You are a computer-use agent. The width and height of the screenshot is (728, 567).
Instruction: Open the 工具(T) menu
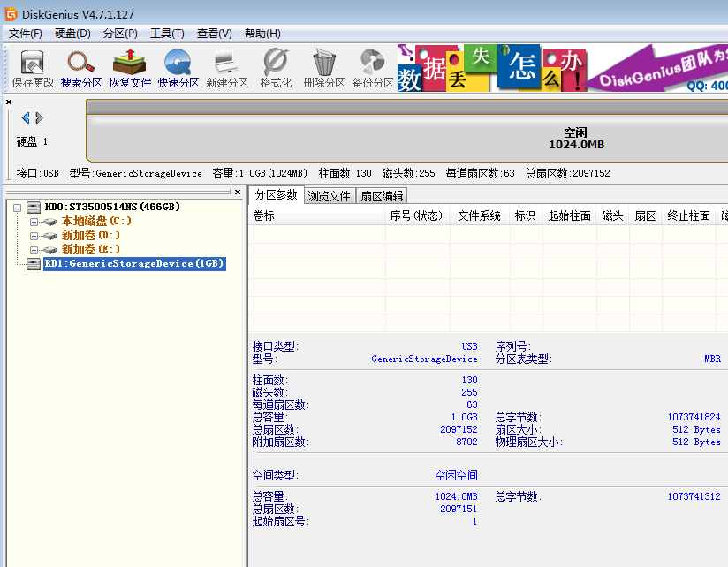click(167, 34)
